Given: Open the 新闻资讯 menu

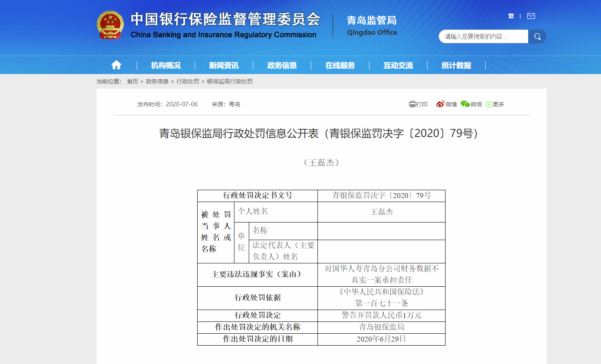Looking at the screenshot, I should coord(224,65).
